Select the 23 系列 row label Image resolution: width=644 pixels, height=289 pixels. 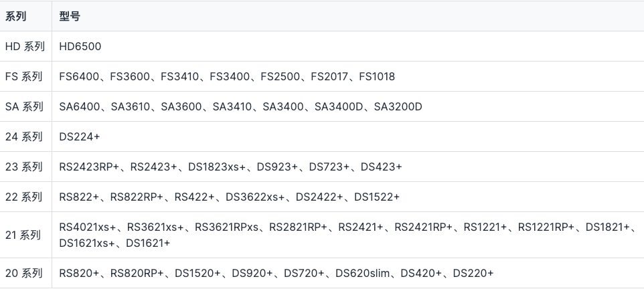[25, 167]
